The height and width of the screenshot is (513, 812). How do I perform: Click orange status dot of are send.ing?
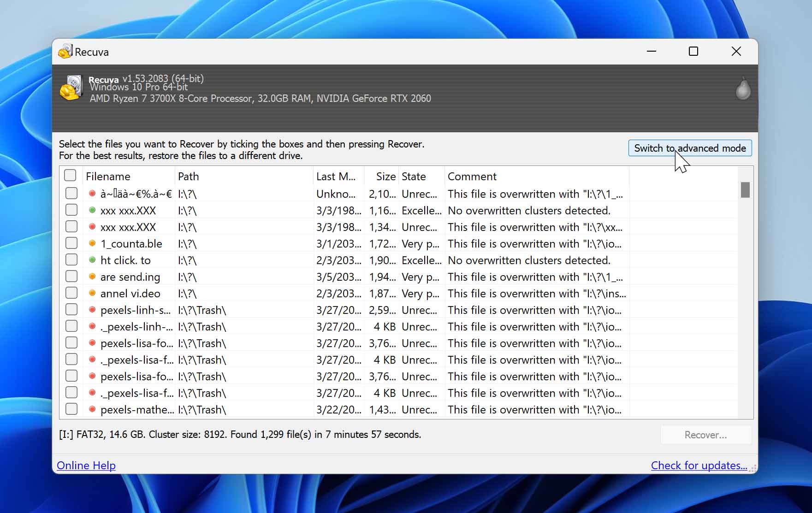click(92, 277)
